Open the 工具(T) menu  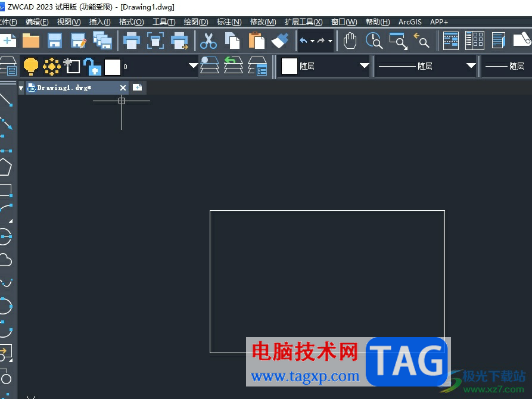point(164,22)
